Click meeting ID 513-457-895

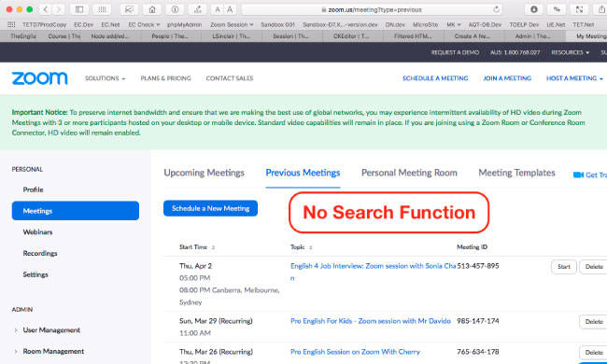click(478, 266)
